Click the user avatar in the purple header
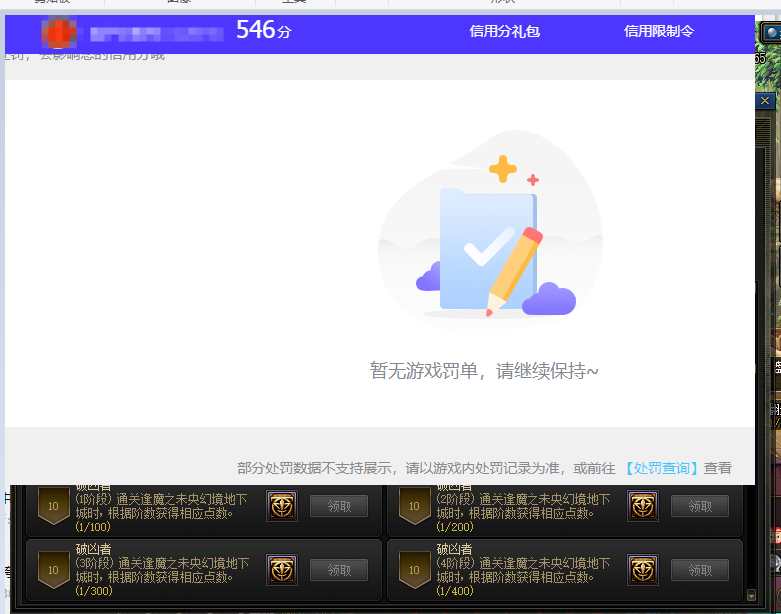The image size is (781, 614). [x=59, y=33]
